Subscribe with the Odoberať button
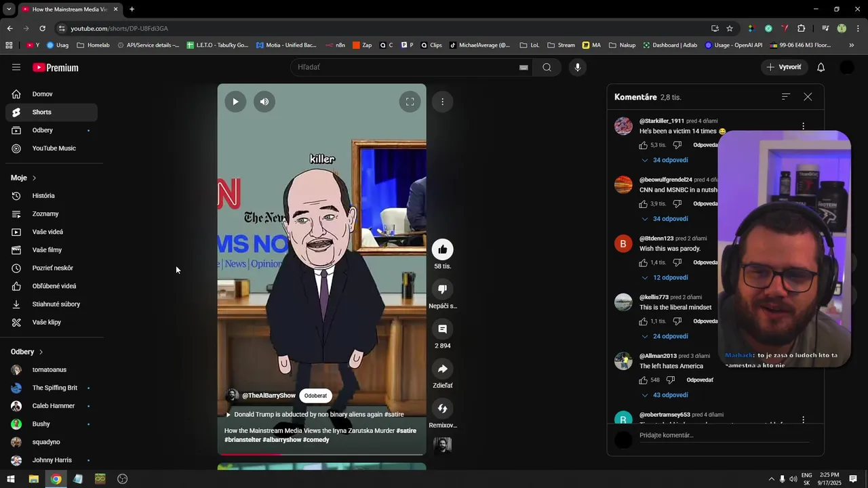This screenshot has width=868, height=488. click(x=315, y=396)
